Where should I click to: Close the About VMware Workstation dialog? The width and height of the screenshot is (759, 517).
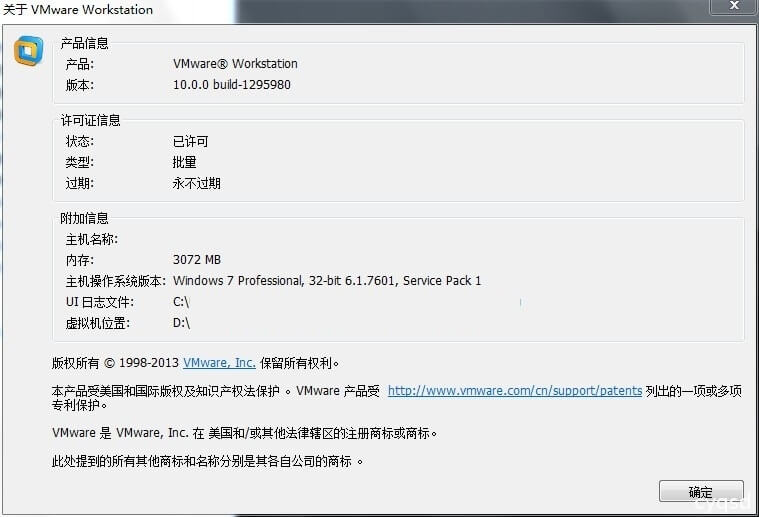tap(734, 6)
